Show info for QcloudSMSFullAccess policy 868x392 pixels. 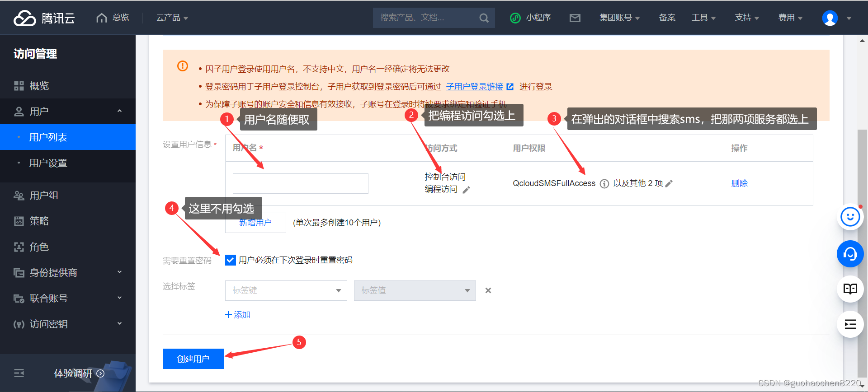(604, 184)
